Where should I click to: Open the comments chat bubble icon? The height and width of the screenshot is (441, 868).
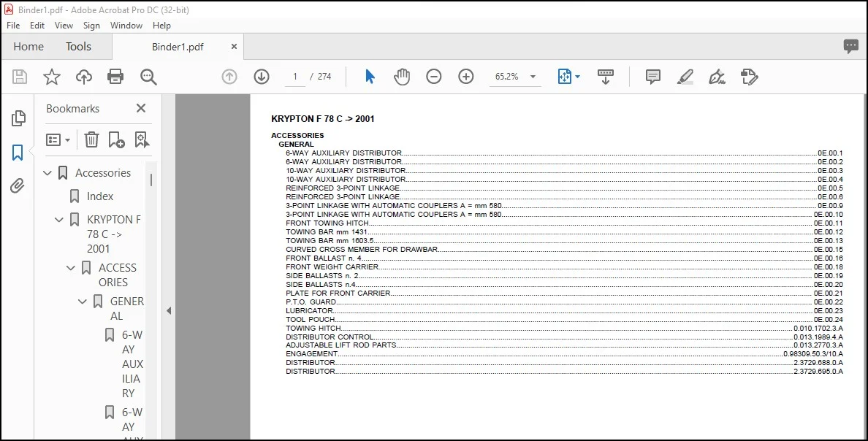click(x=851, y=47)
